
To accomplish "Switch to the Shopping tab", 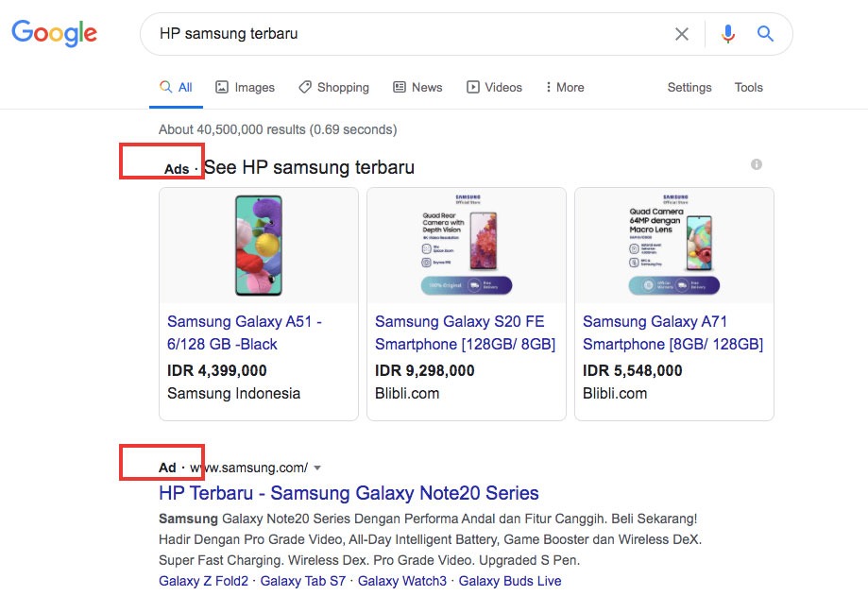I will point(333,88).
